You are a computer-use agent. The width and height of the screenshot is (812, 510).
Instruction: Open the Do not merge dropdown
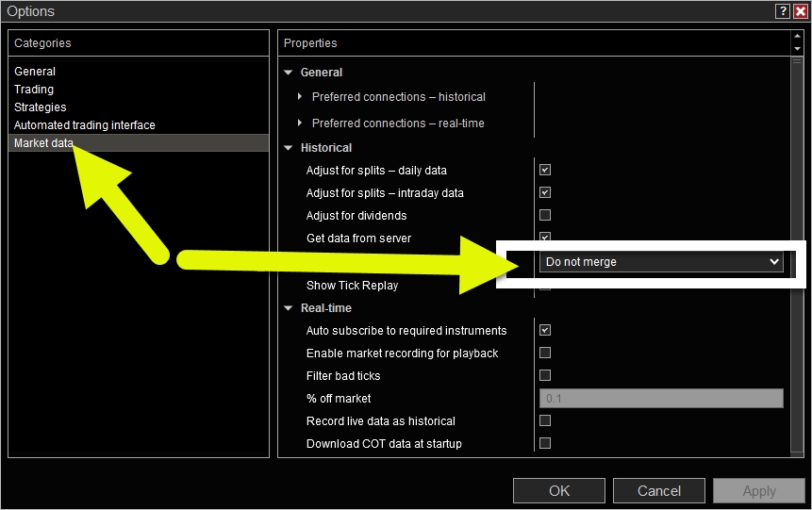[660, 262]
